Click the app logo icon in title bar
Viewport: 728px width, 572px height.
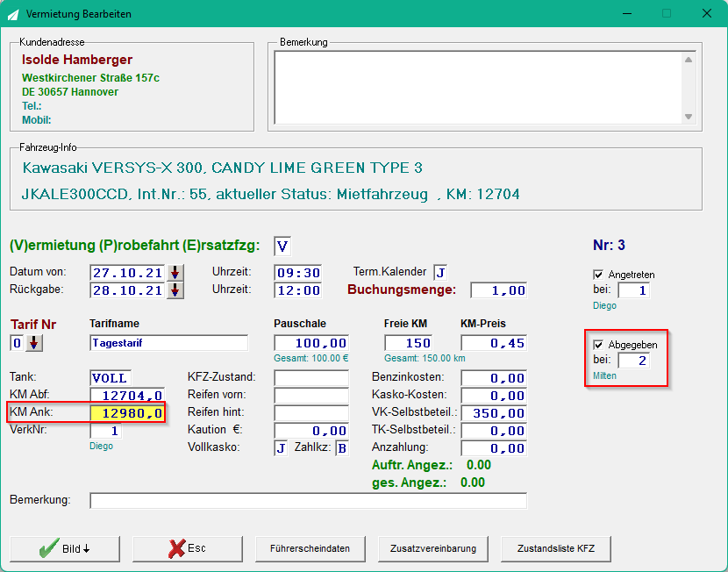pos(13,14)
